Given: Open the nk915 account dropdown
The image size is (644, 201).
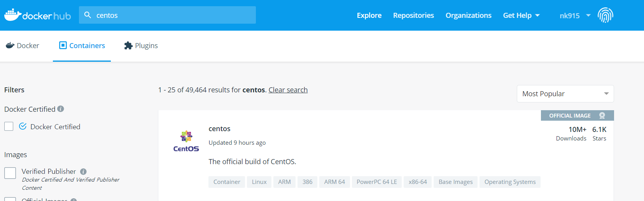Looking at the screenshot, I should click(x=575, y=16).
